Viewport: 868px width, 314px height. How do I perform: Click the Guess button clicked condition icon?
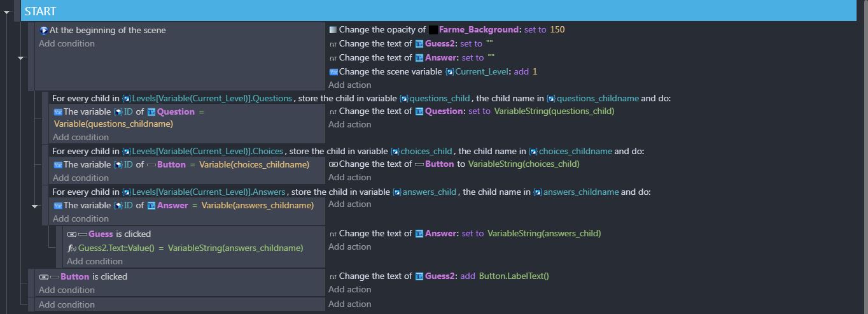(72, 234)
